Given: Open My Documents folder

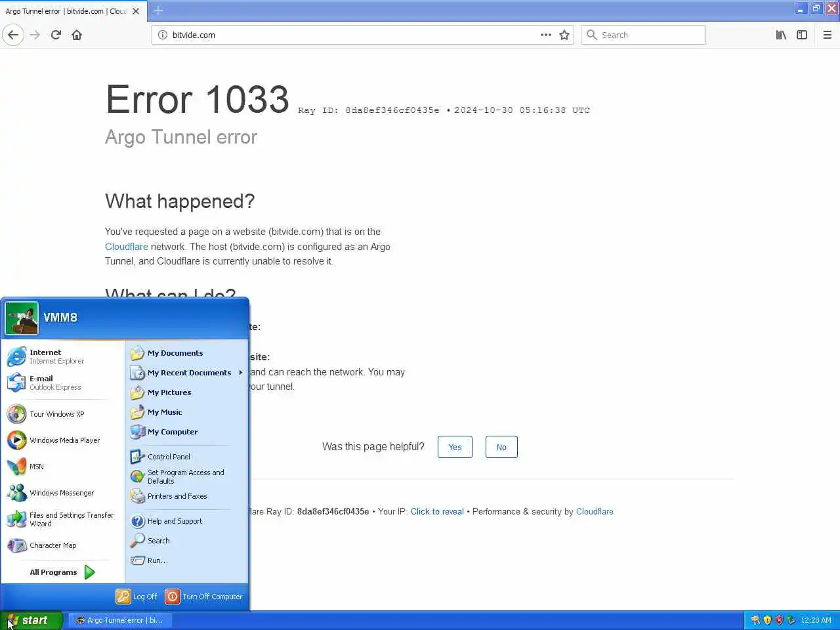Looking at the screenshot, I should click(186, 353).
